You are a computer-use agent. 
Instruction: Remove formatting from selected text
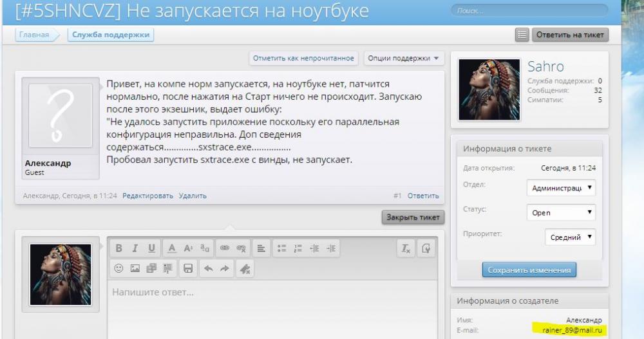[406, 248]
